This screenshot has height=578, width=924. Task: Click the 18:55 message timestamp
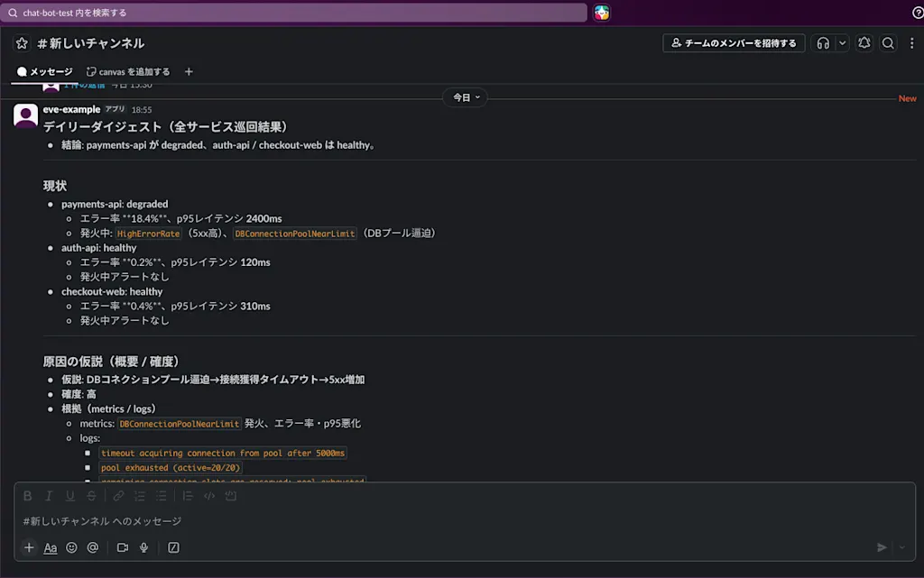click(x=142, y=109)
